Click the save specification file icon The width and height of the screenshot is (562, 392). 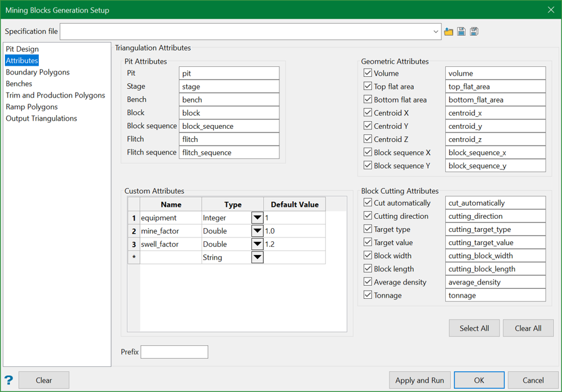click(x=461, y=31)
